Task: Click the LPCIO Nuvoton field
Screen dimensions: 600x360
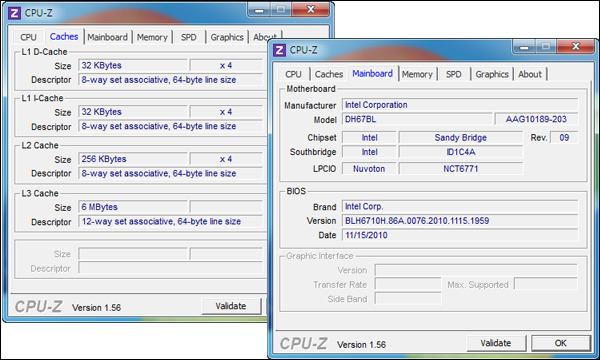Action: (369, 169)
